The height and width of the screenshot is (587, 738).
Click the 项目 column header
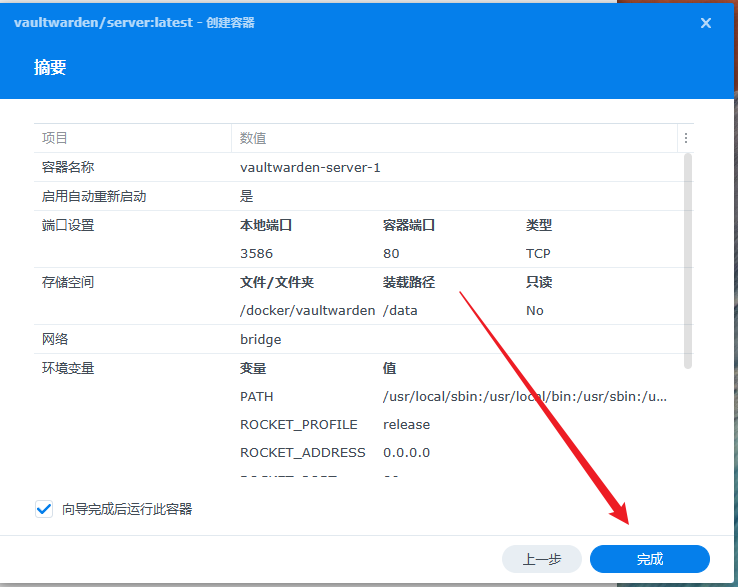point(55,138)
